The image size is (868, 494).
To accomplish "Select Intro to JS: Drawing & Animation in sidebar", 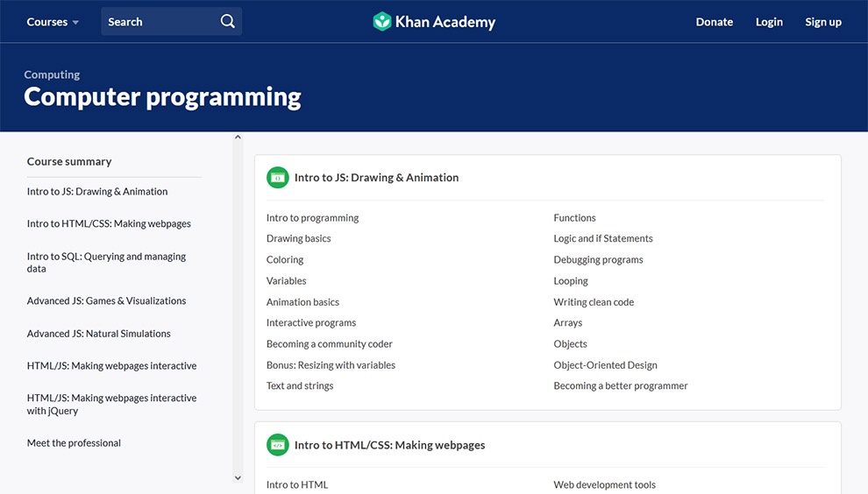I will [x=97, y=192].
